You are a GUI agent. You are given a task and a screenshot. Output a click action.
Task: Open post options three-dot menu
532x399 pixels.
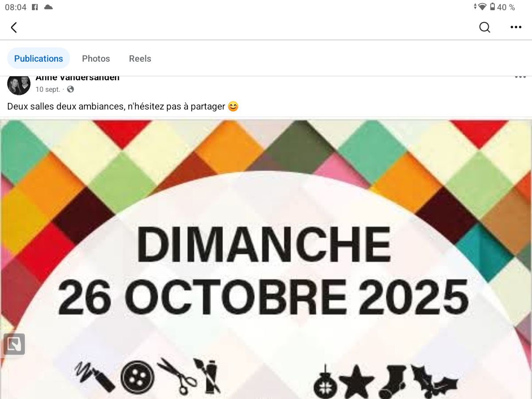tap(520, 77)
